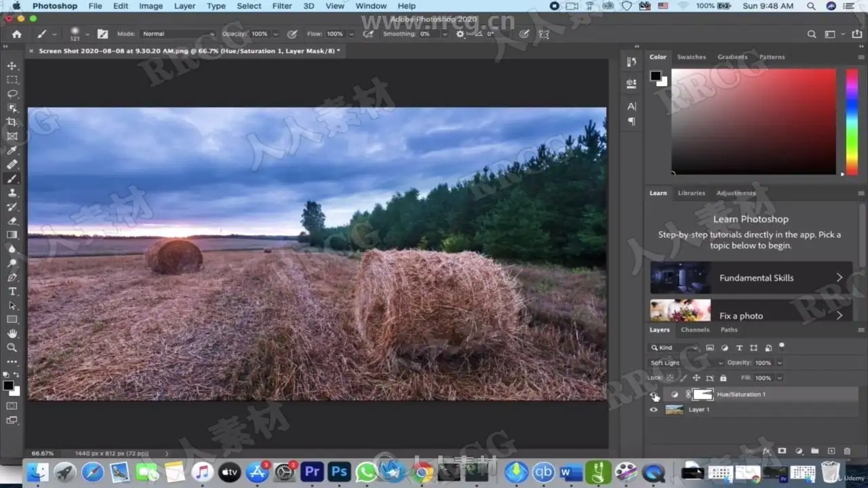
Task: Add a layer style with fx
Action: pyautogui.click(x=767, y=451)
